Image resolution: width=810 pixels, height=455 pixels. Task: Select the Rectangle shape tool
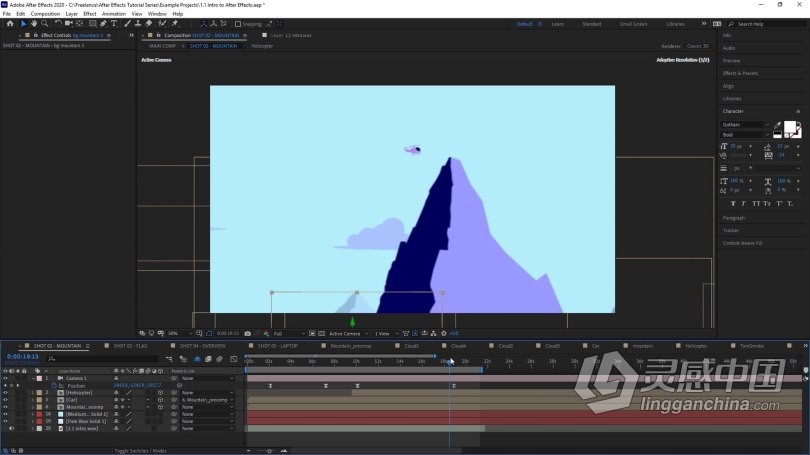[x=92, y=24]
